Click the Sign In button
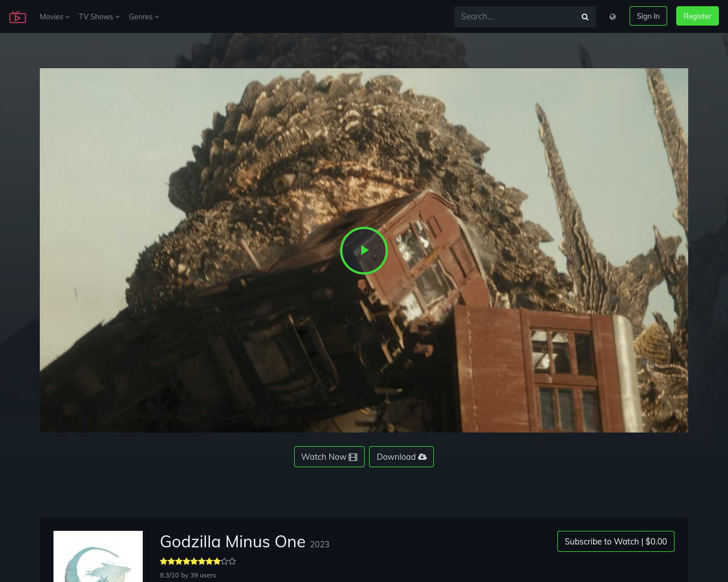The width and height of the screenshot is (728, 582). click(x=648, y=16)
